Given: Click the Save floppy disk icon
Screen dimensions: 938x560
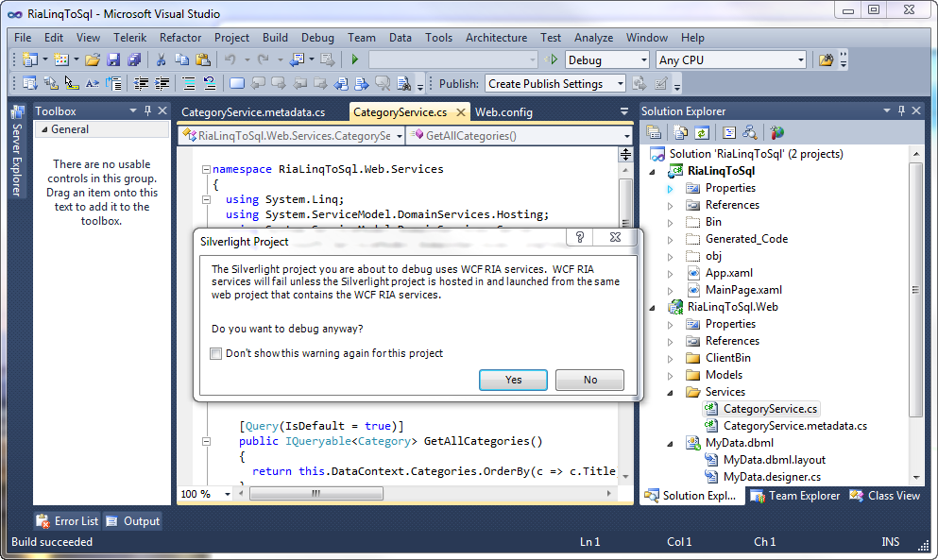Looking at the screenshot, I should point(113,59).
